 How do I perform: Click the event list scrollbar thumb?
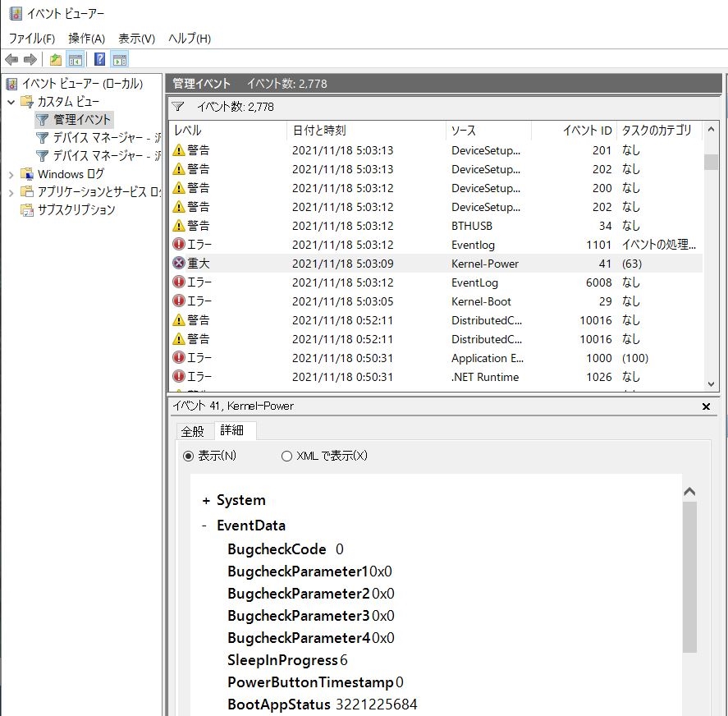pos(711,162)
